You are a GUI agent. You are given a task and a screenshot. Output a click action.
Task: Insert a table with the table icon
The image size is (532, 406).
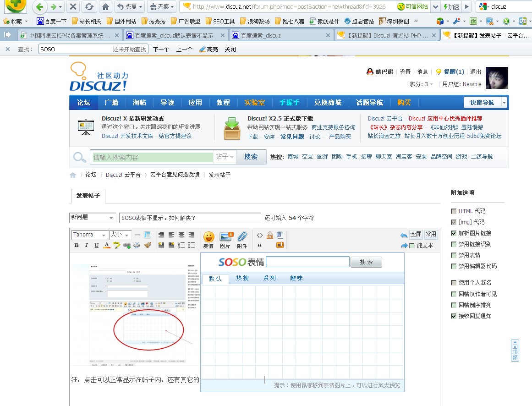(147, 235)
